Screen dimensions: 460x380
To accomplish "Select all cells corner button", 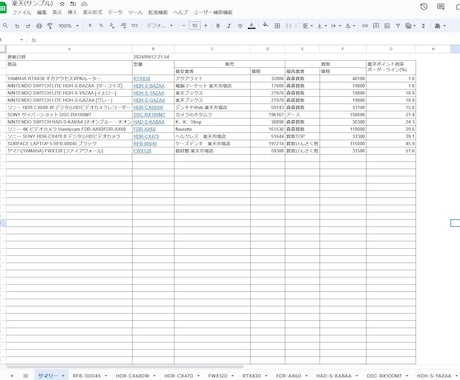I will pyautogui.click(x=3, y=49).
